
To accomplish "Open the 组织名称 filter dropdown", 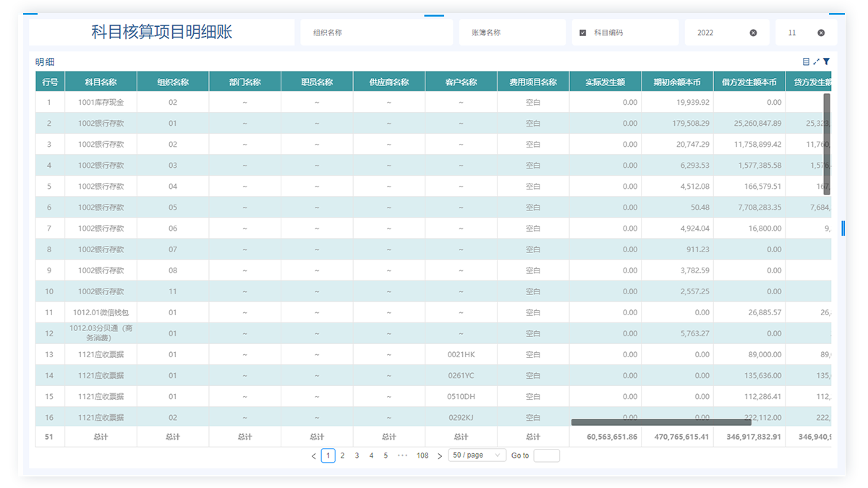I will pyautogui.click(x=376, y=33).
